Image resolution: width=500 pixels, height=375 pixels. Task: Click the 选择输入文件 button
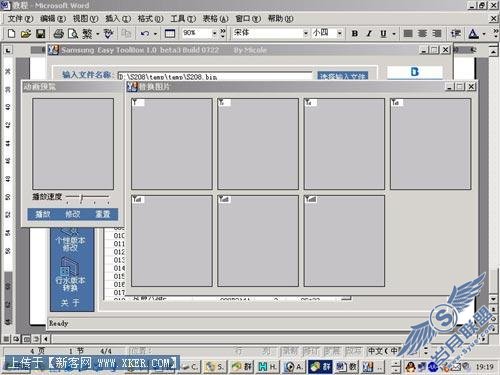[343, 76]
